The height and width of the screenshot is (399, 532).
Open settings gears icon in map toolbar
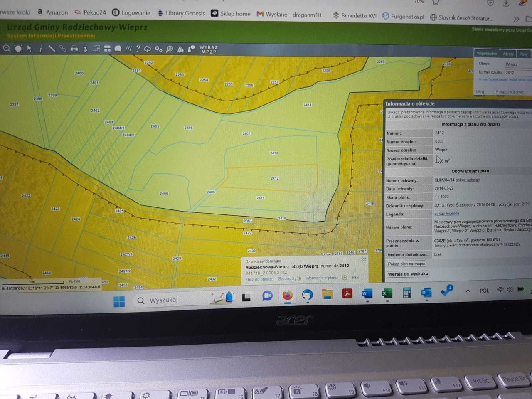tap(158, 49)
